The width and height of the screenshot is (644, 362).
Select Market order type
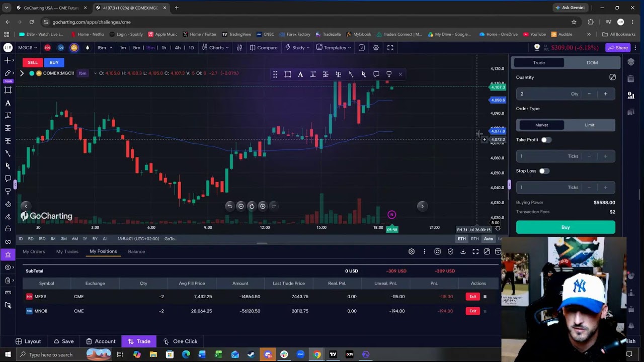[541, 125]
